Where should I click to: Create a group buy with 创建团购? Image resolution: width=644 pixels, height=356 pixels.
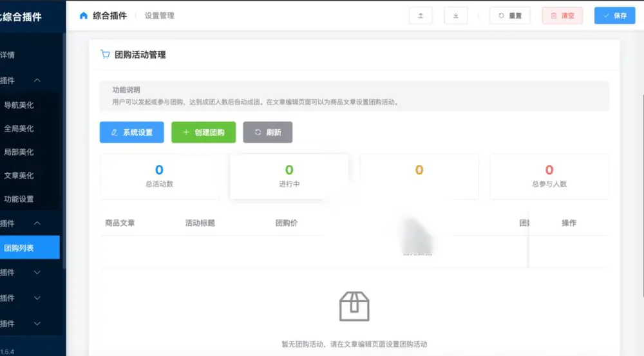pos(204,132)
